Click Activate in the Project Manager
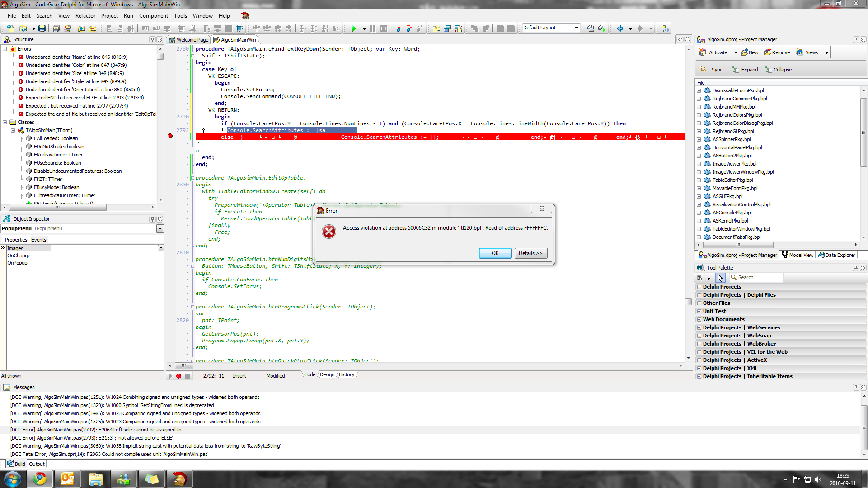Image resolution: width=868 pixels, height=488 pixels. [714, 52]
